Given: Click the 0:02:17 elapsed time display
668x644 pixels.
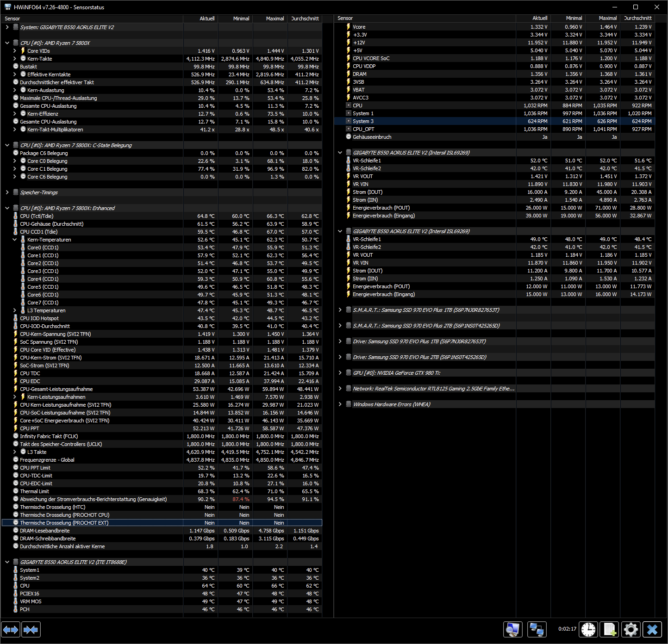Looking at the screenshot, I should click(567, 629).
